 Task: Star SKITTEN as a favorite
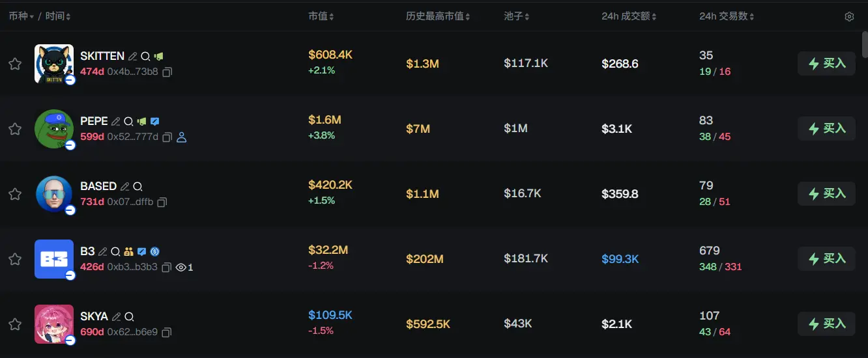click(x=15, y=64)
